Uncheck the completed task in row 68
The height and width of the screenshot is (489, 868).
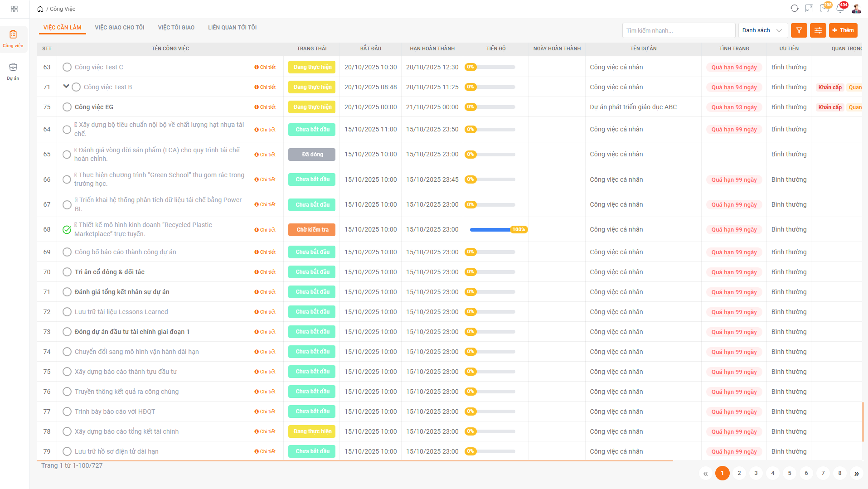67,230
